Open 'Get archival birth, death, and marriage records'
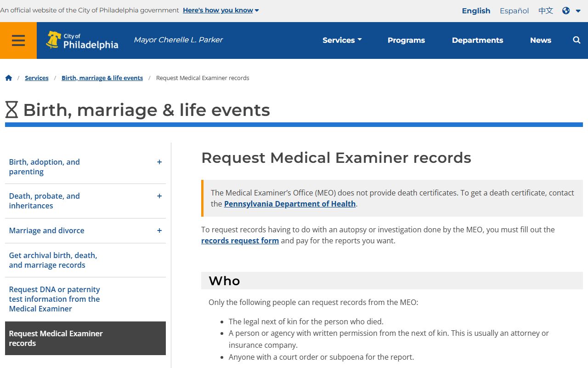This screenshot has height=368, width=588. (x=53, y=260)
